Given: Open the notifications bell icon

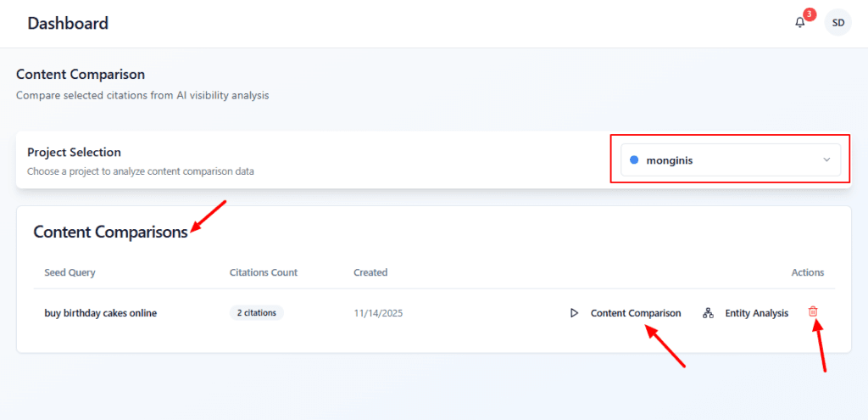Looking at the screenshot, I should point(799,23).
